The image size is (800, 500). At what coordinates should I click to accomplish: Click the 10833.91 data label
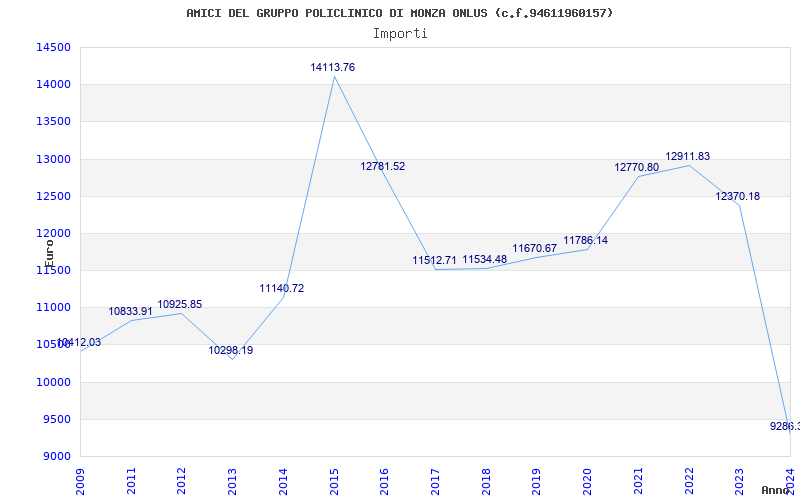131,311
